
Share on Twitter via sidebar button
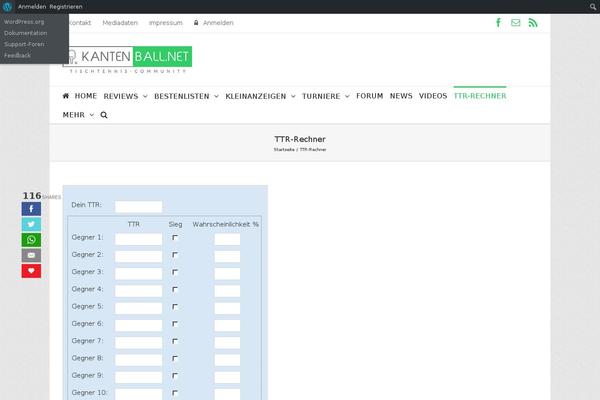(x=31, y=224)
